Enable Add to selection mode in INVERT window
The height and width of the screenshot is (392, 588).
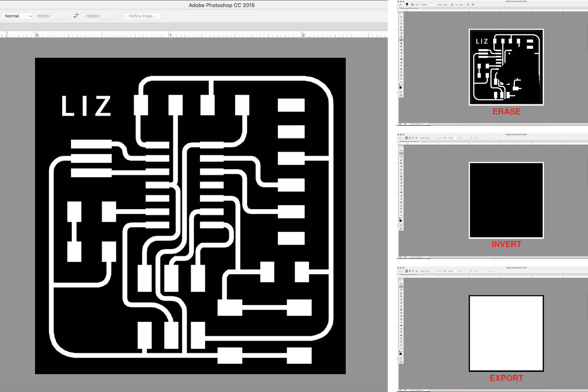410,138
